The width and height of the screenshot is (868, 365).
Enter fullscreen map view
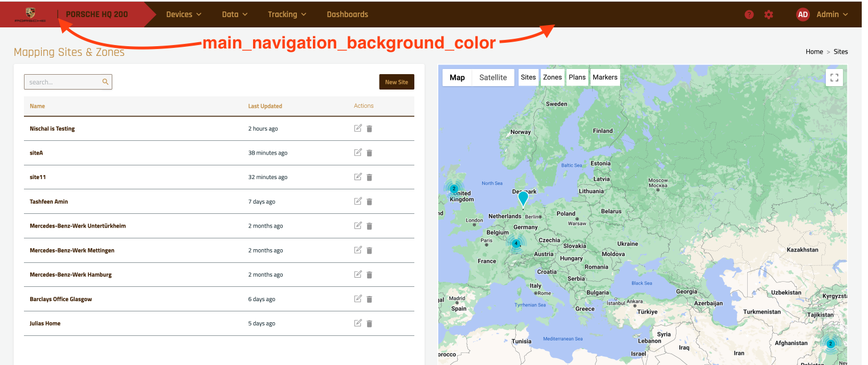pyautogui.click(x=834, y=78)
